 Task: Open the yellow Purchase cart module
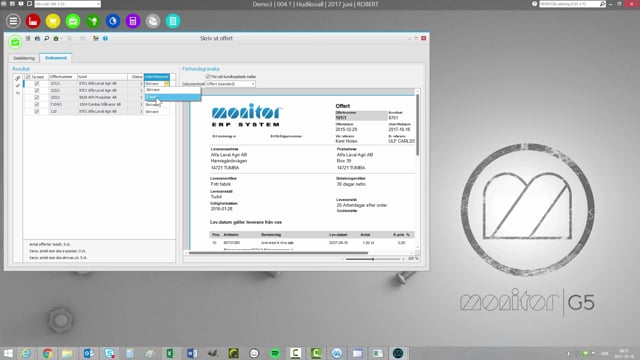point(53,21)
